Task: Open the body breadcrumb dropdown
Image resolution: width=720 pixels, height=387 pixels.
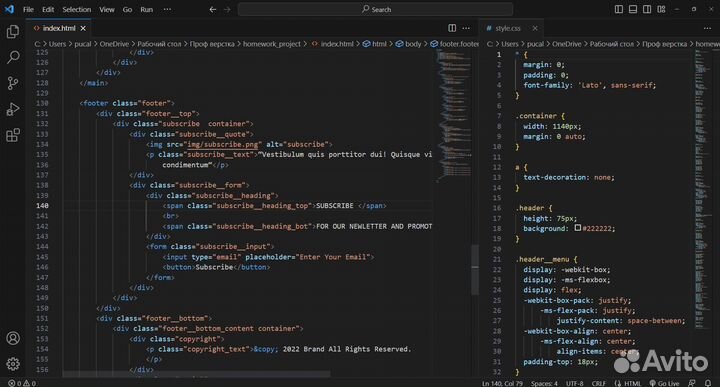Action: coord(409,44)
